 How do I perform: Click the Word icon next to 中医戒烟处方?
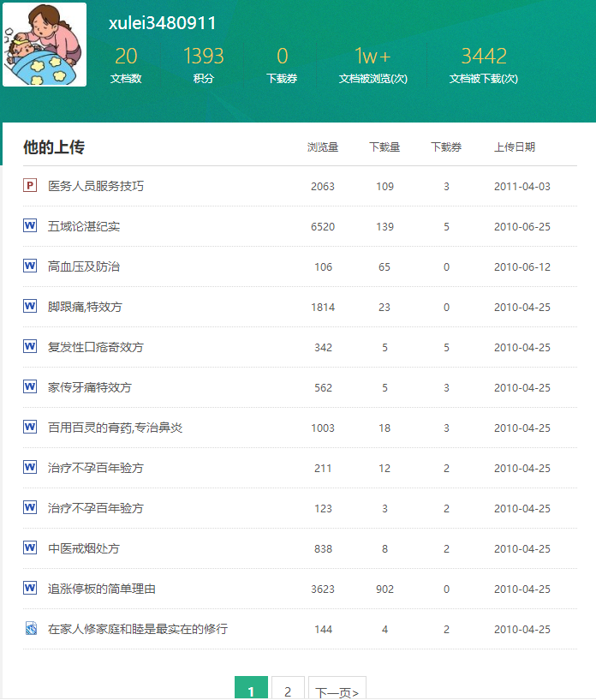pos(30,547)
